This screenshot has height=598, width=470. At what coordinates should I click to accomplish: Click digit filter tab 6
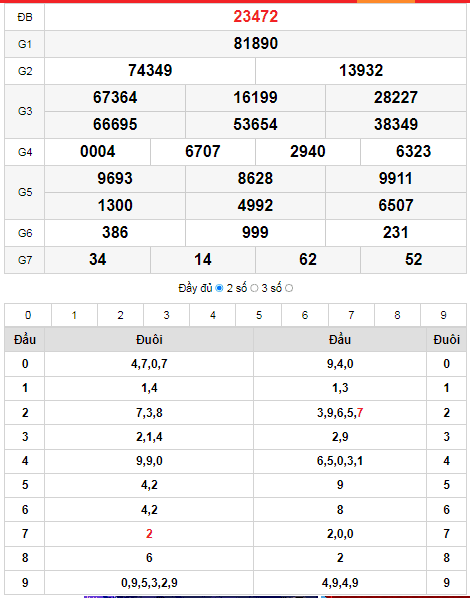pyautogui.click(x=305, y=315)
